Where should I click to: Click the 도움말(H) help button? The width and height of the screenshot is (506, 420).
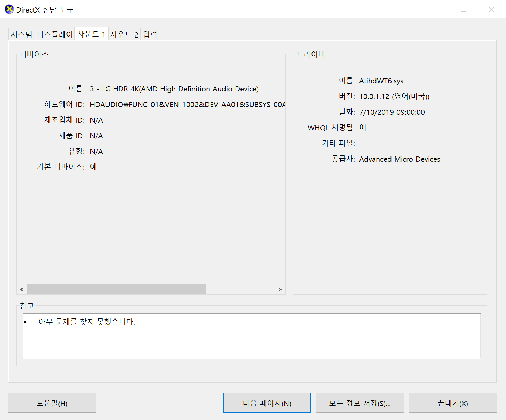coord(52,403)
